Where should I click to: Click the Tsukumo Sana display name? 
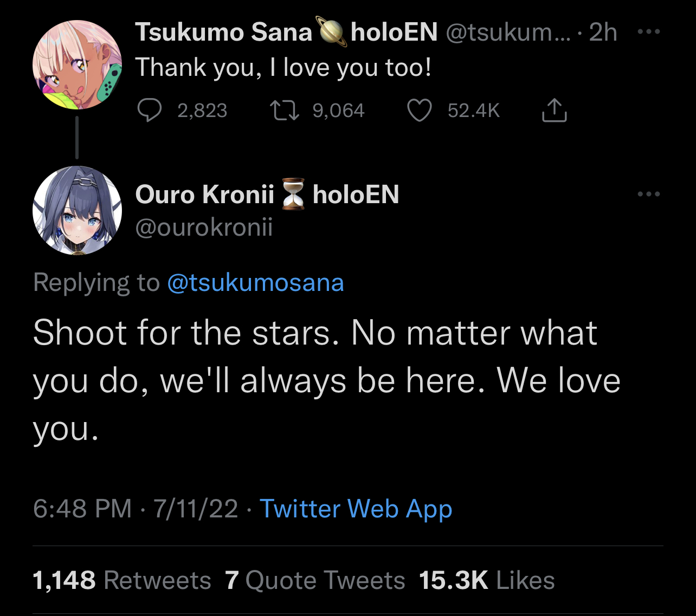tap(224, 32)
